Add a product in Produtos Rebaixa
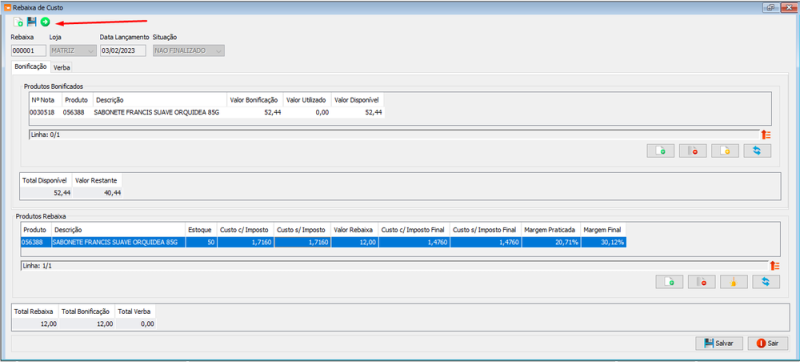The height and width of the screenshot is (362, 800). pos(669,282)
